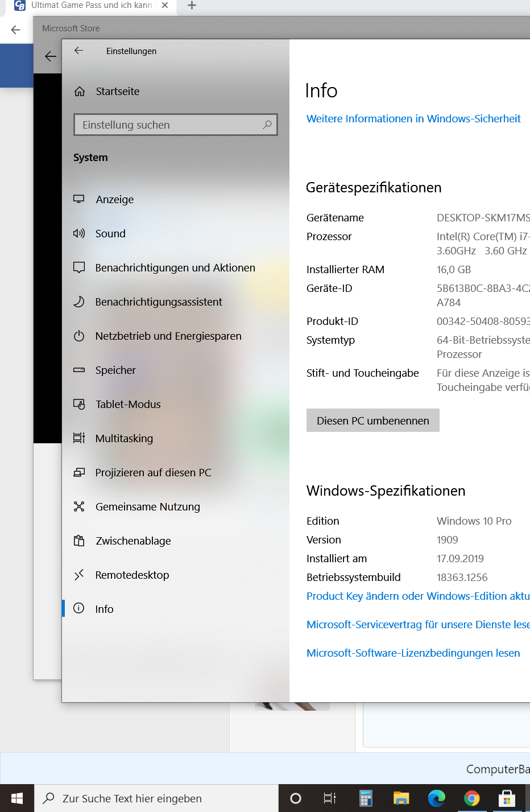This screenshot has height=812, width=530.
Task: Click the version value 1909
Action: (x=448, y=539)
